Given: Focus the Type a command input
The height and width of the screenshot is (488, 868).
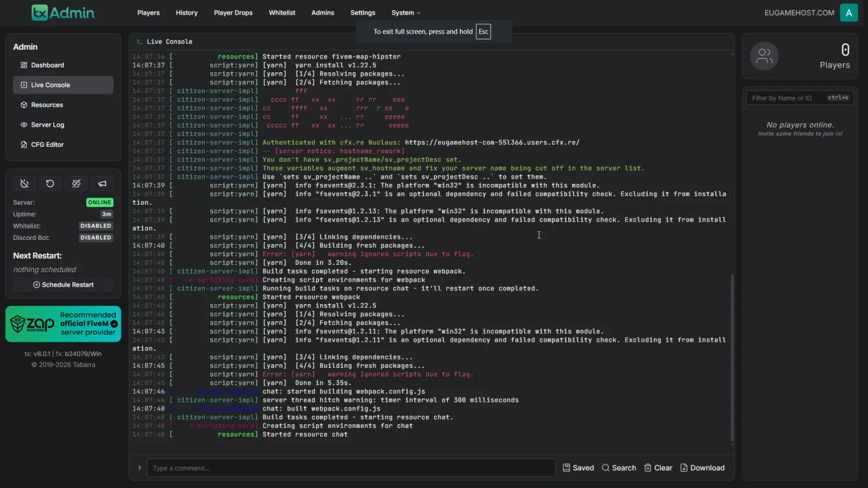Looking at the screenshot, I should pos(351,468).
